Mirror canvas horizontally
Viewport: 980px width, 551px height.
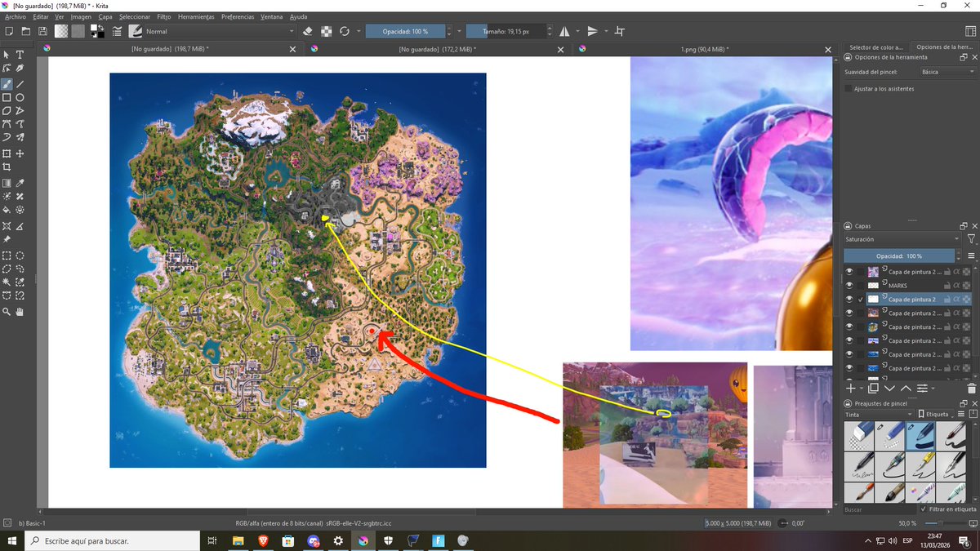(x=565, y=31)
